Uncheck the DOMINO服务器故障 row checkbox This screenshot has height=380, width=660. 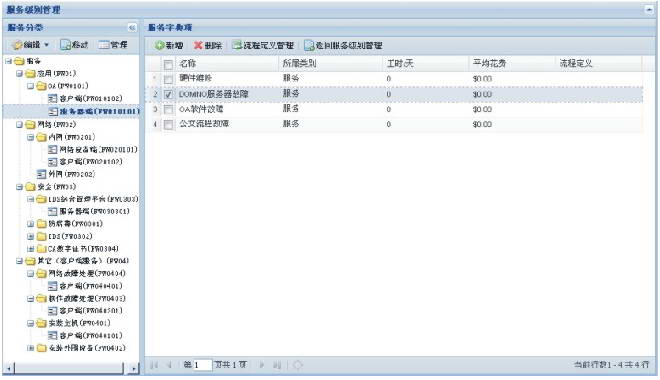coord(168,94)
